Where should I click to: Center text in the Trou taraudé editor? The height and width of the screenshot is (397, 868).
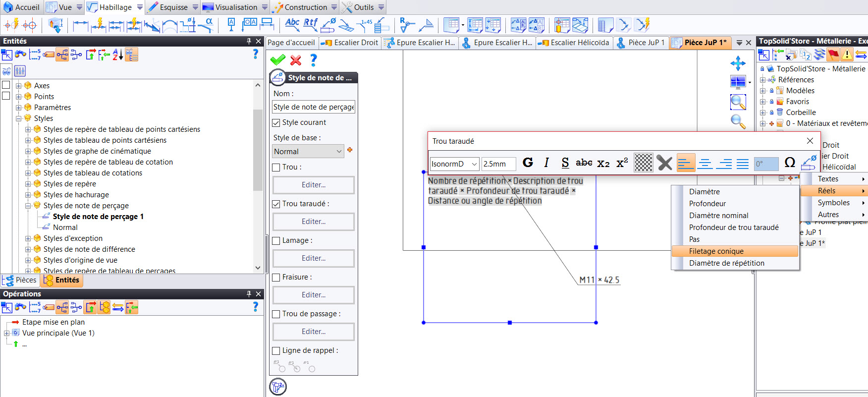pyautogui.click(x=705, y=163)
